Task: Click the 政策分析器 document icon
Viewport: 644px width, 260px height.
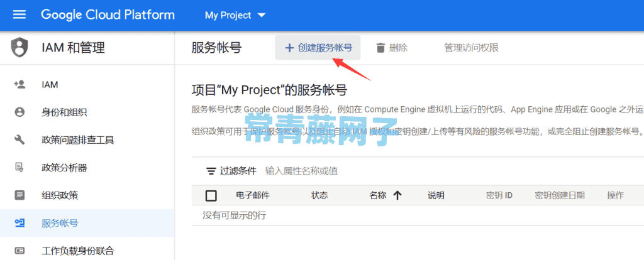Action: pyautogui.click(x=19, y=167)
